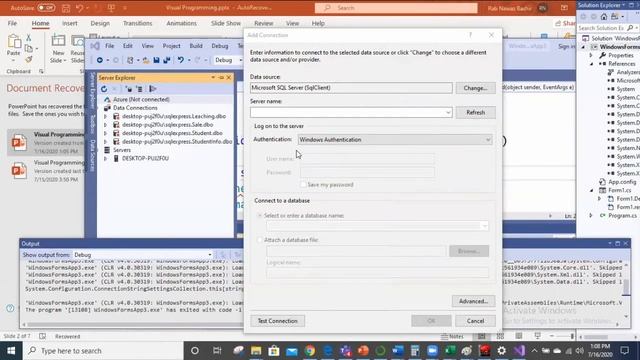Open Settings gear from the taskbar
Image resolution: width=640 pixels, height=360 pixels.
[502, 351]
